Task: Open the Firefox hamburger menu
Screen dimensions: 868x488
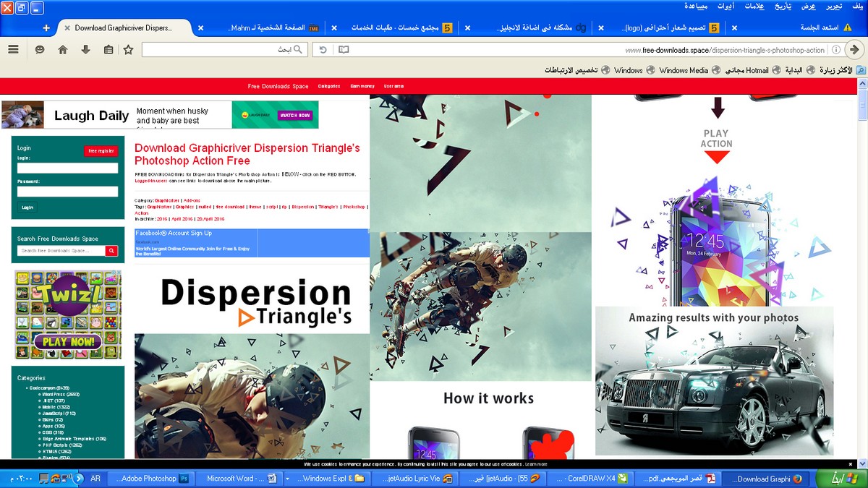Action: (x=13, y=50)
